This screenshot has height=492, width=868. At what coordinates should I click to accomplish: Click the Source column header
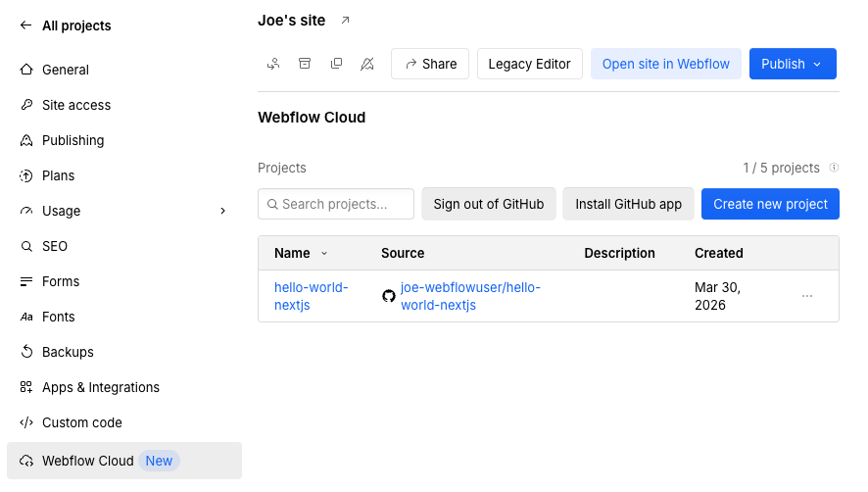tap(403, 253)
